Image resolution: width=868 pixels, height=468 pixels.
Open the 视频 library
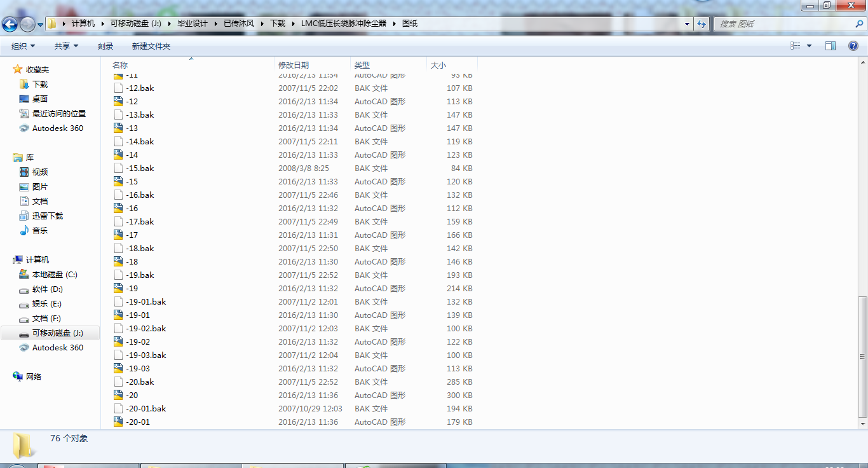click(40, 172)
